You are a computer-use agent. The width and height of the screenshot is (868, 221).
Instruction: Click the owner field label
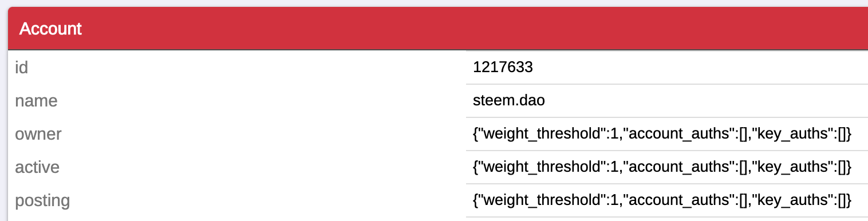tap(38, 135)
